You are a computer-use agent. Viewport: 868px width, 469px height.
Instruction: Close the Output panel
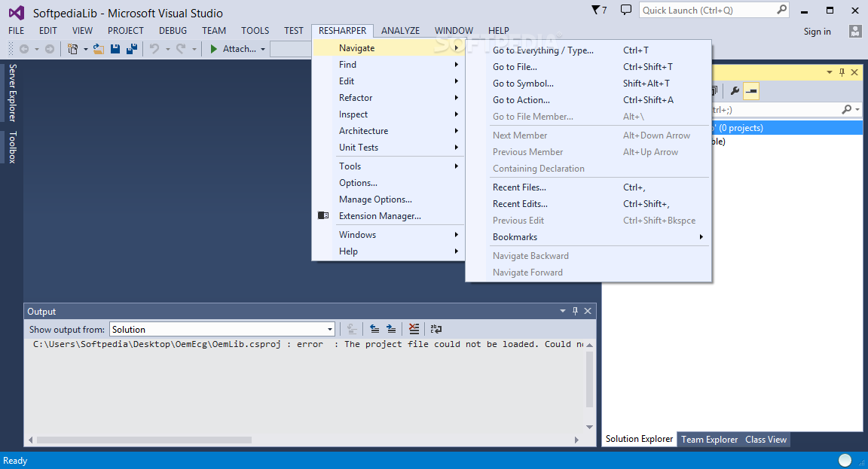coord(588,312)
